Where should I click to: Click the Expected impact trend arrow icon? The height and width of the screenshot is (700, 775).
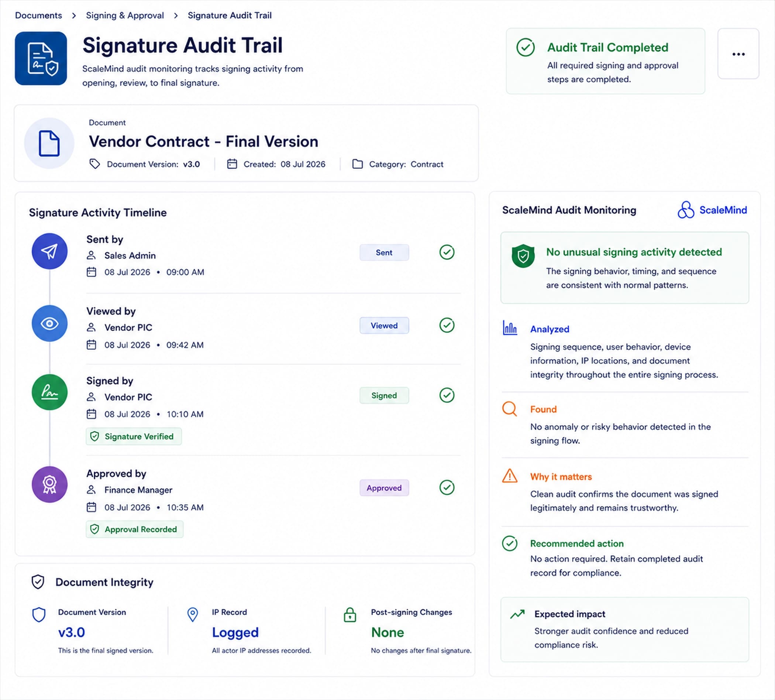(517, 614)
